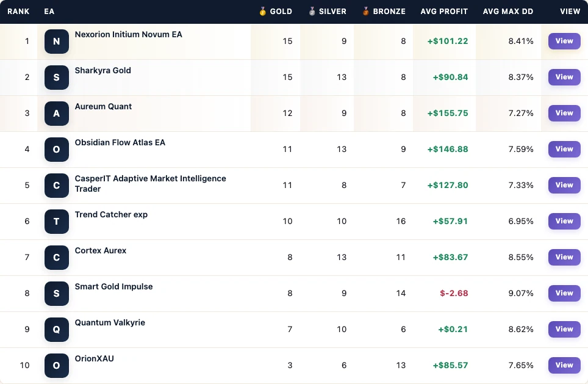The width and height of the screenshot is (588, 384).
Task: Click the O avatar beside OrionXAU
Action: pos(57,366)
